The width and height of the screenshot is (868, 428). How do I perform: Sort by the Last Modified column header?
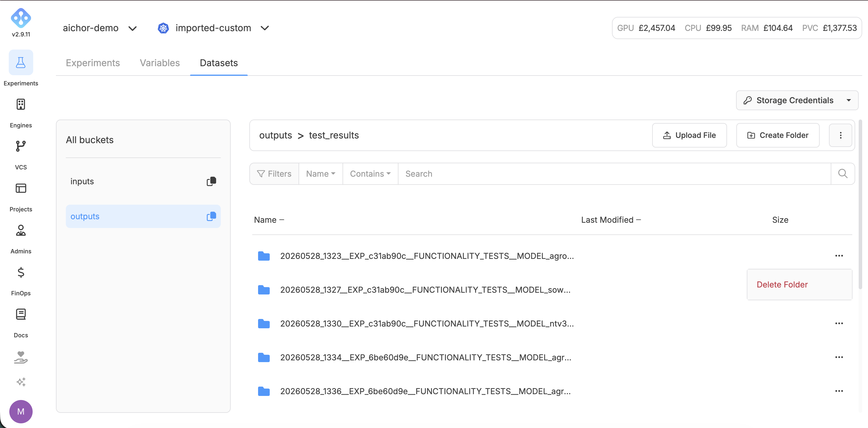point(611,220)
